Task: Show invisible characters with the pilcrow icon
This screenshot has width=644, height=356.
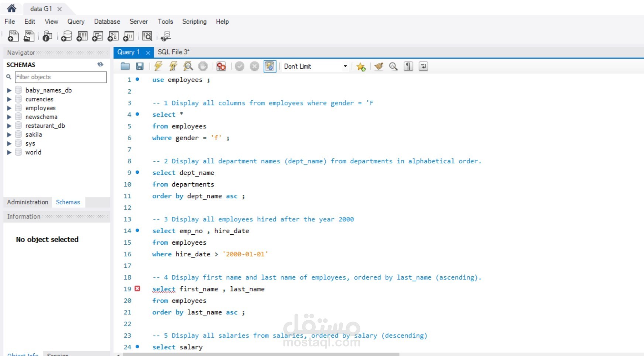Action: [408, 66]
